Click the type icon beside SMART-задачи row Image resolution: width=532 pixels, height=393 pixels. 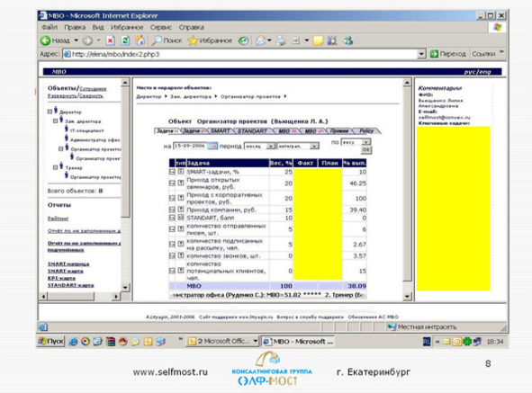[181, 172]
